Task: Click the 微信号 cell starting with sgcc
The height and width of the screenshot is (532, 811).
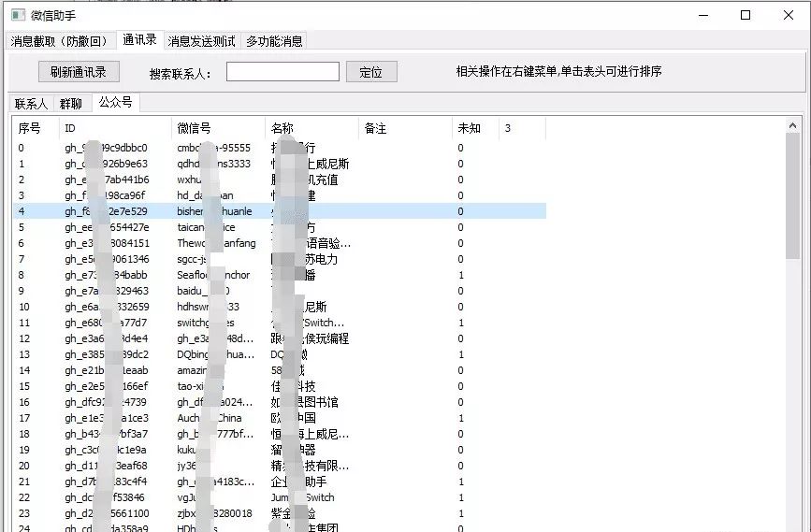Action: coord(193,259)
